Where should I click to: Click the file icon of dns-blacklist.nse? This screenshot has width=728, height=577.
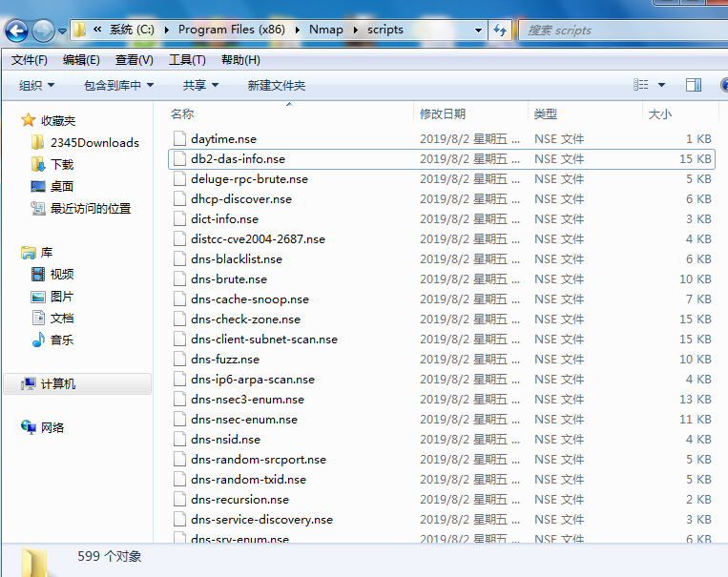click(179, 258)
